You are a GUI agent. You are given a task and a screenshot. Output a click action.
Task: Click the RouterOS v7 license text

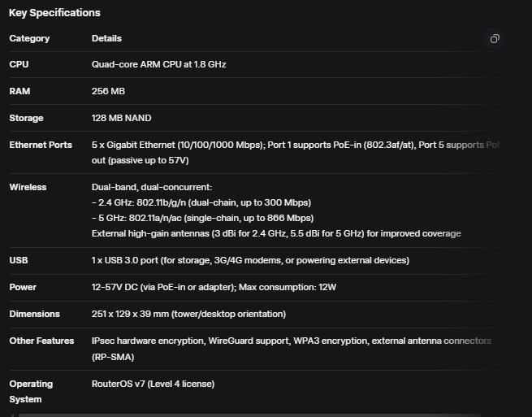pyautogui.click(x=153, y=384)
